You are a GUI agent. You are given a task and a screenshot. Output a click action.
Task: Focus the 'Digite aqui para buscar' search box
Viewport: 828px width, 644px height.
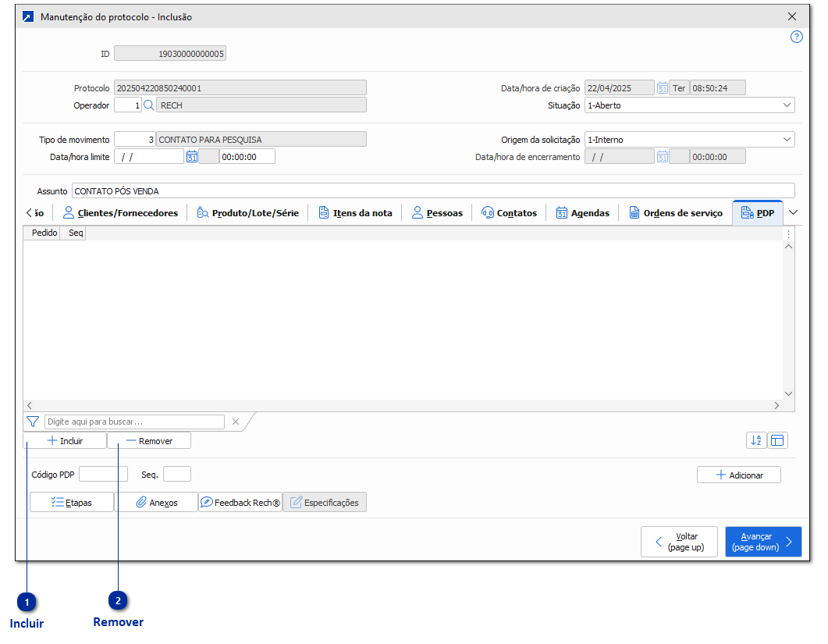135,422
